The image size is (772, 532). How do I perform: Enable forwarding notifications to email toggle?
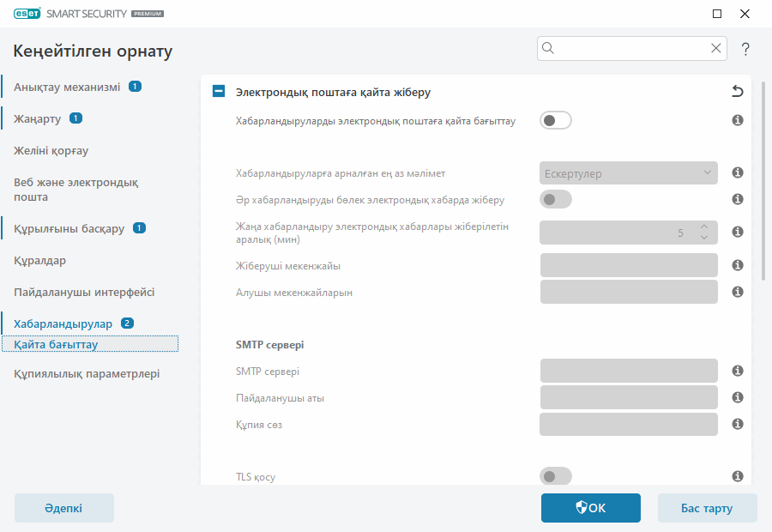[555, 121]
